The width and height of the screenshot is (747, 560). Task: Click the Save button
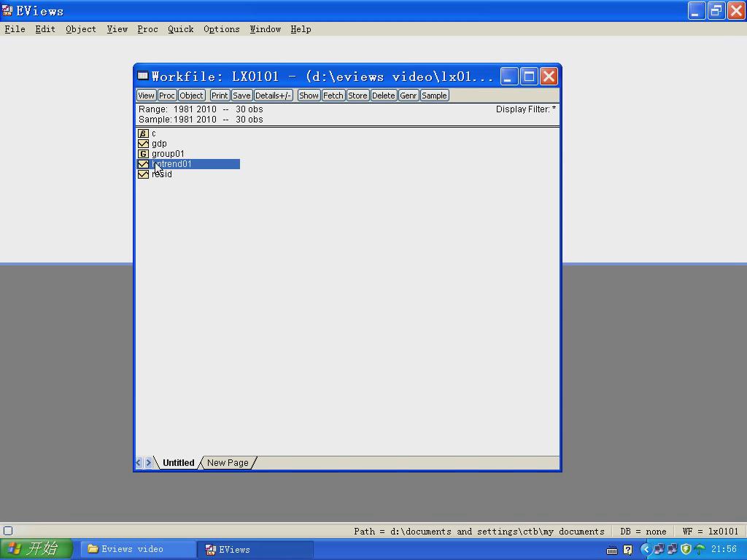[x=241, y=96]
